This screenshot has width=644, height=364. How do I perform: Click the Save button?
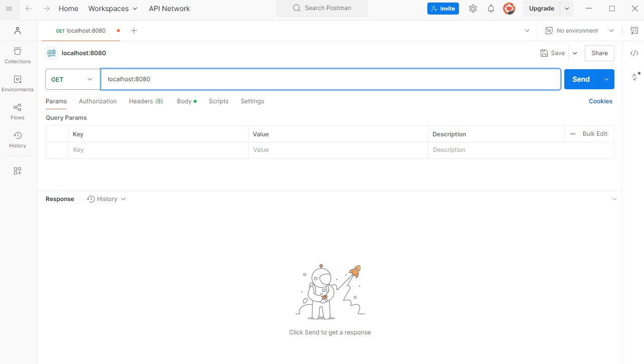click(553, 53)
